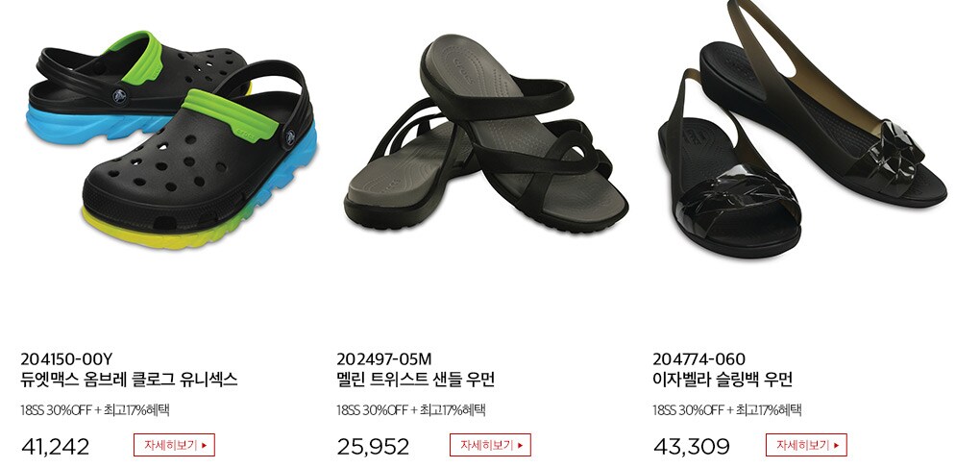Click price 25,952 of the sandal
This screenshot has width=980, height=468.
373,447
